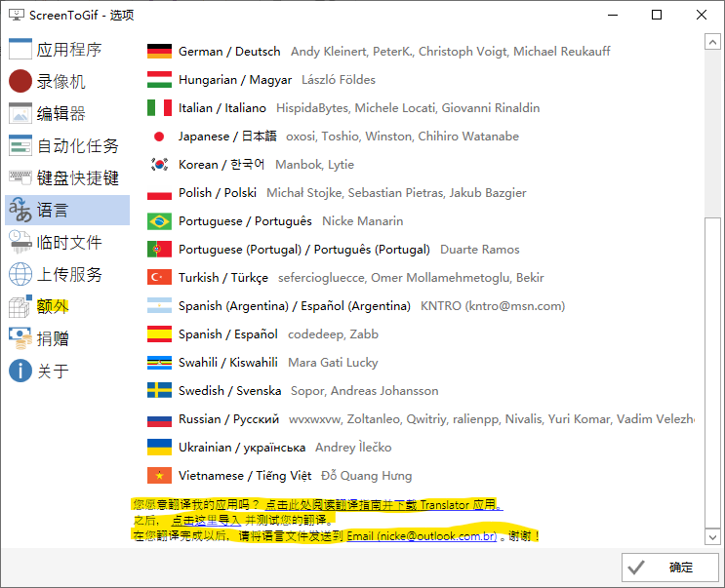725x588 pixels.
Task: Click the 确定 confirm button
Action: (x=670, y=568)
